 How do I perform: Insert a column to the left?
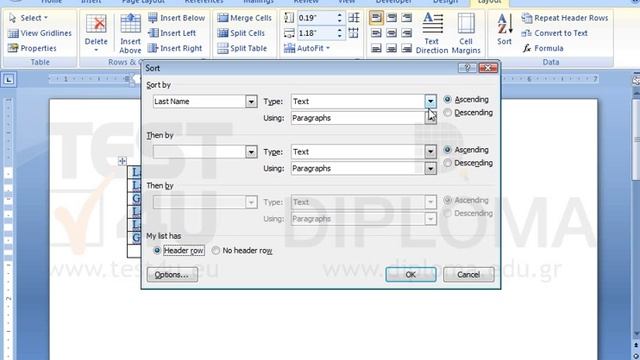tap(172, 33)
